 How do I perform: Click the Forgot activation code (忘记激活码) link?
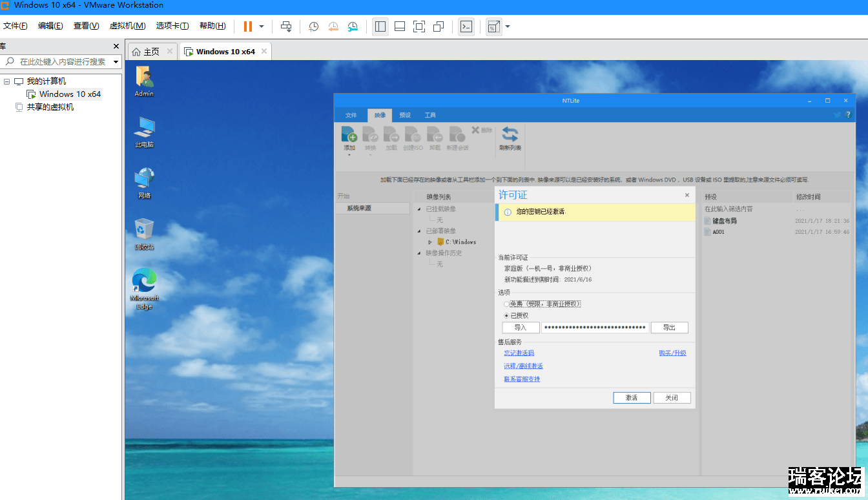point(519,353)
